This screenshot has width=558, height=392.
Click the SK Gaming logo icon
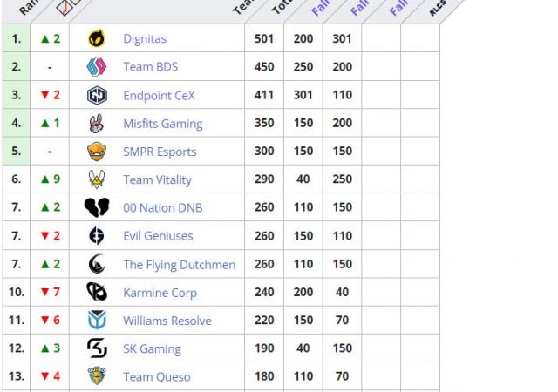click(x=97, y=348)
